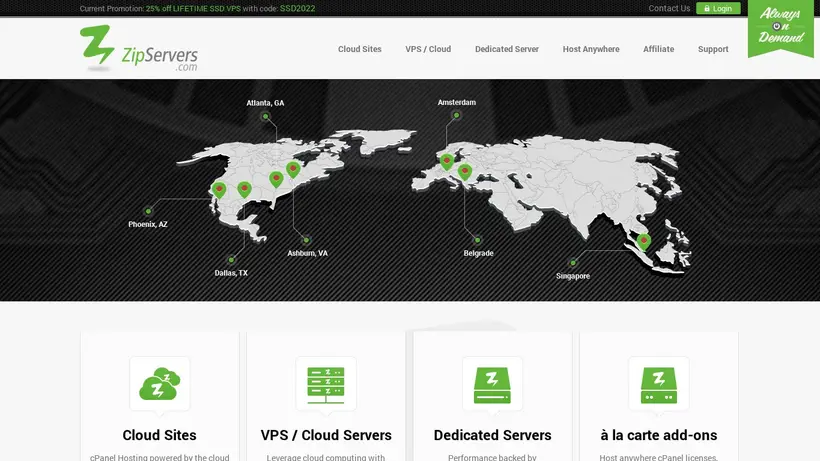This screenshot has height=461, width=820.
Task: Click the VPS / Cloud Servers rack icon
Action: click(x=326, y=385)
